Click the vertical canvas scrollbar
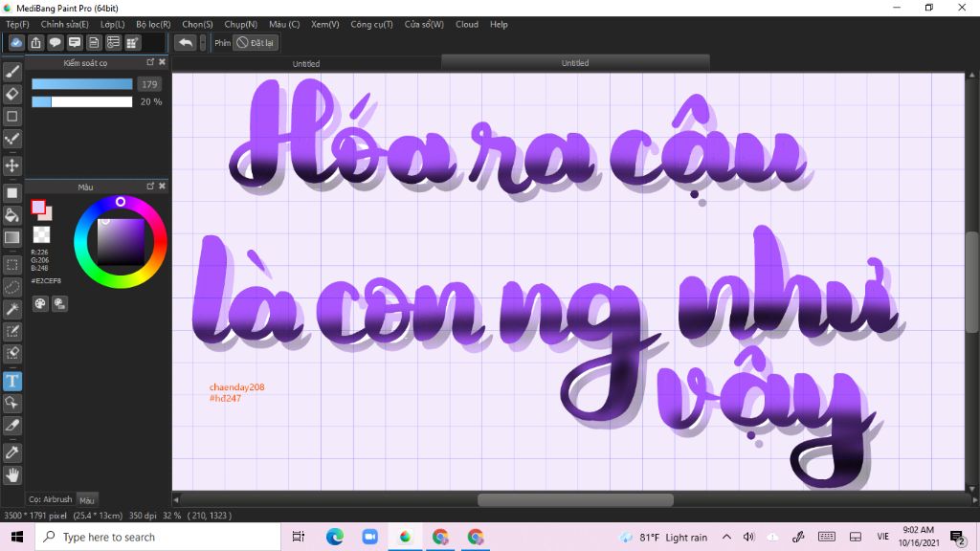 [972, 281]
